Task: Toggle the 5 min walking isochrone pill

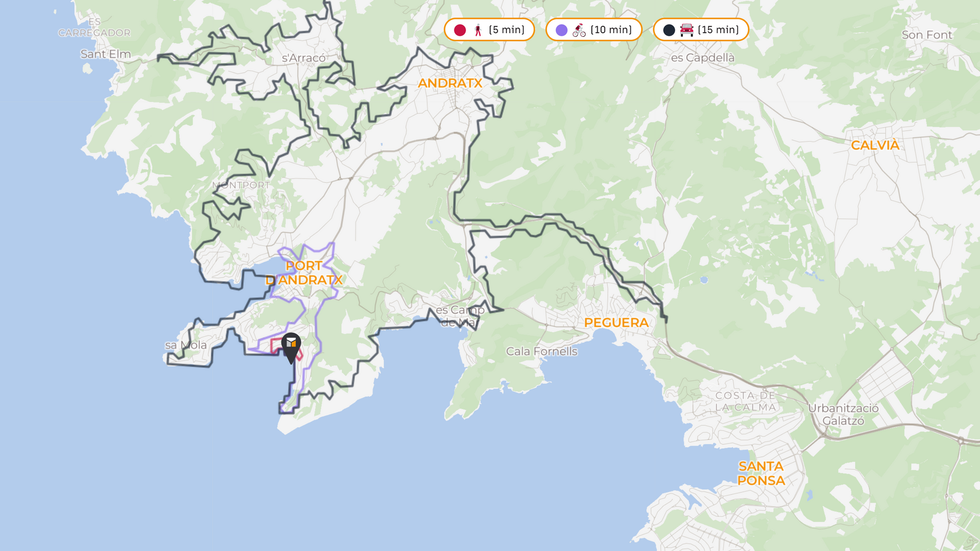Action: [489, 30]
